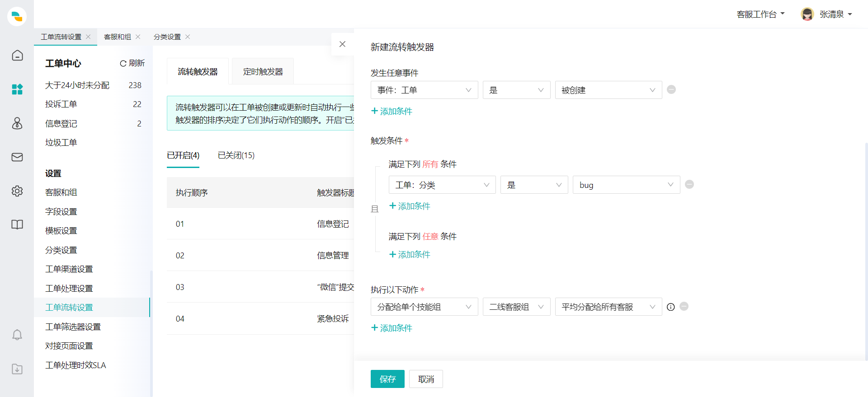Open the notification bell icon
Viewport: 868px width, 397px height.
[x=17, y=335]
